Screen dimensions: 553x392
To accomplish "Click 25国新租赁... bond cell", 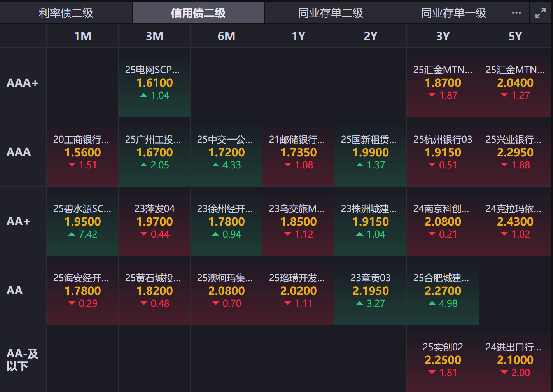I will (x=370, y=152).
